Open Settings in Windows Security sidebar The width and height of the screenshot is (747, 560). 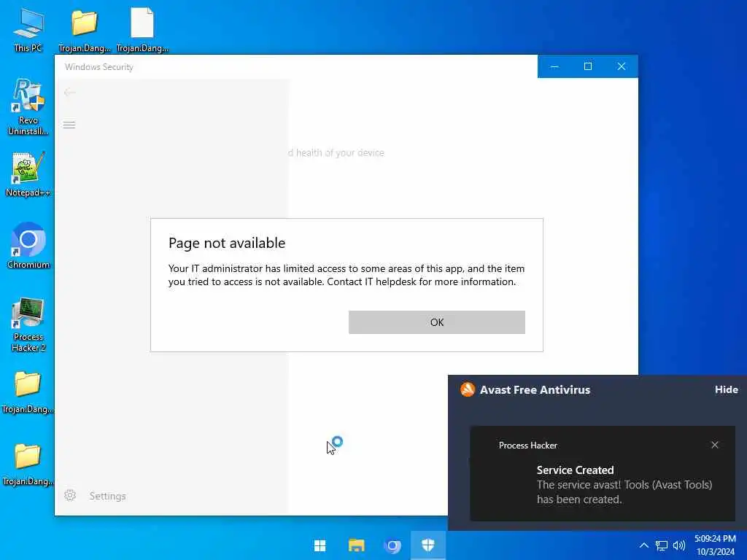pyautogui.click(x=107, y=496)
